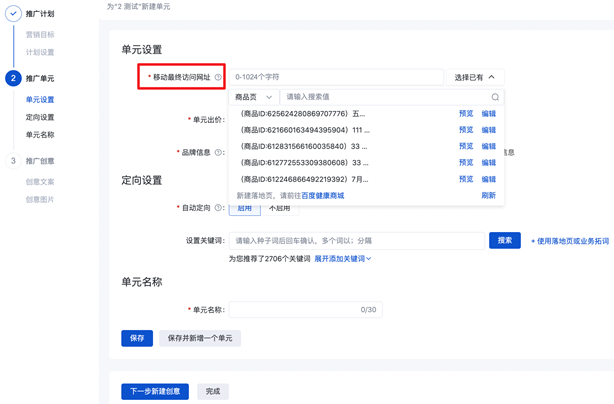Open the 商品页 page type dropdown
614x404 pixels.
point(253,97)
